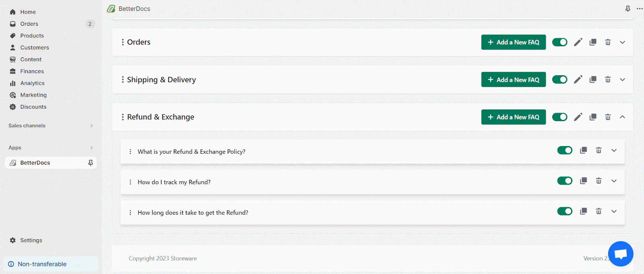
Task: Open Products in the sidebar menu
Action: tap(32, 36)
